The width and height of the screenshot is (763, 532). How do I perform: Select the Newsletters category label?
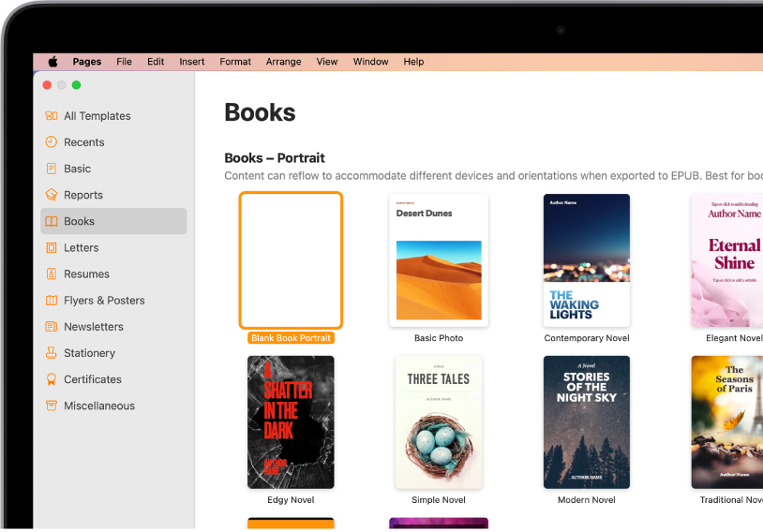(94, 327)
